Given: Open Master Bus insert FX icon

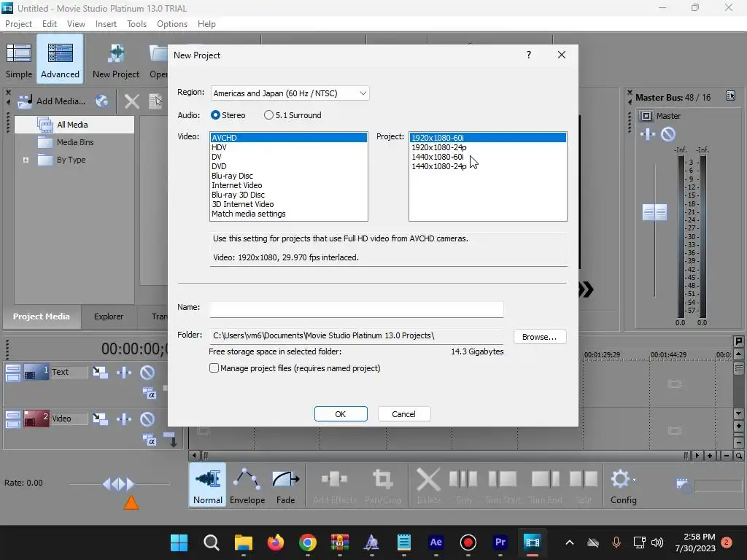Looking at the screenshot, I should pyautogui.click(x=648, y=134).
